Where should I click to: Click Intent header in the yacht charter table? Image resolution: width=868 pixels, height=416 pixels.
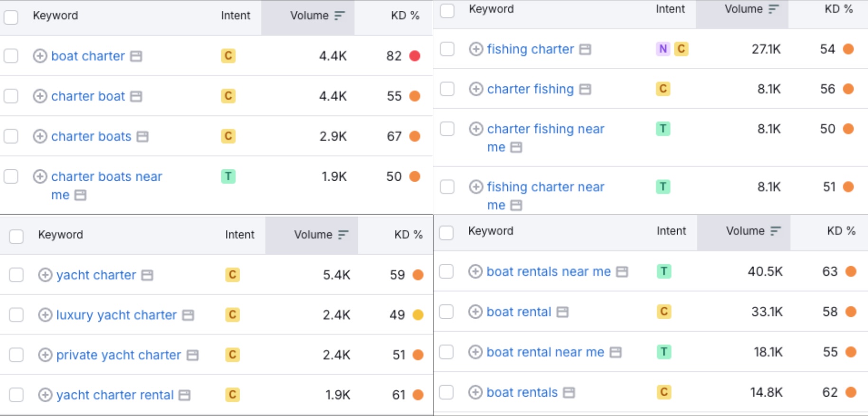240,235
